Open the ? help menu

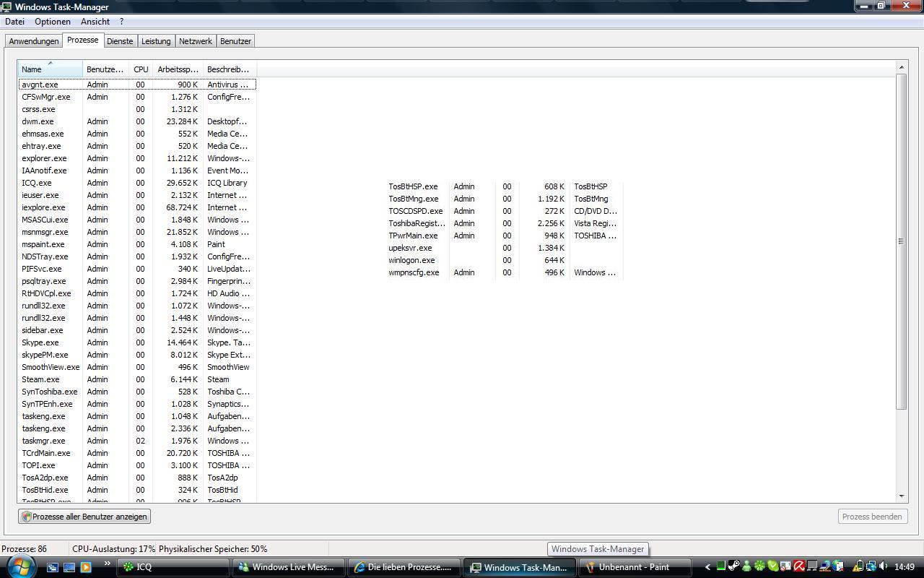click(121, 22)
